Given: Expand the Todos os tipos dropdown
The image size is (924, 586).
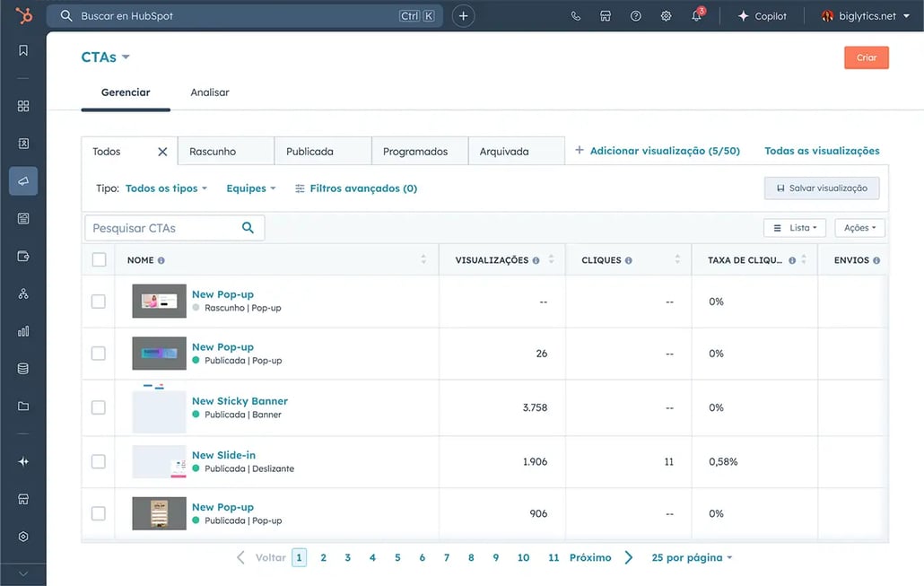Looking at the screenshot, I should click(x=166, y=188).
